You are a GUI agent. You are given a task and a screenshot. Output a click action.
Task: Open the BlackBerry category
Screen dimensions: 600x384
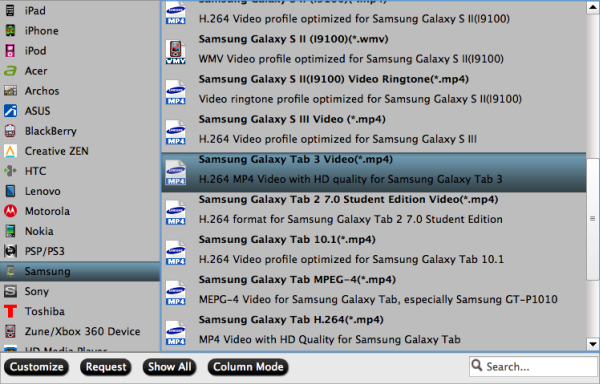(x=80, y=131)
